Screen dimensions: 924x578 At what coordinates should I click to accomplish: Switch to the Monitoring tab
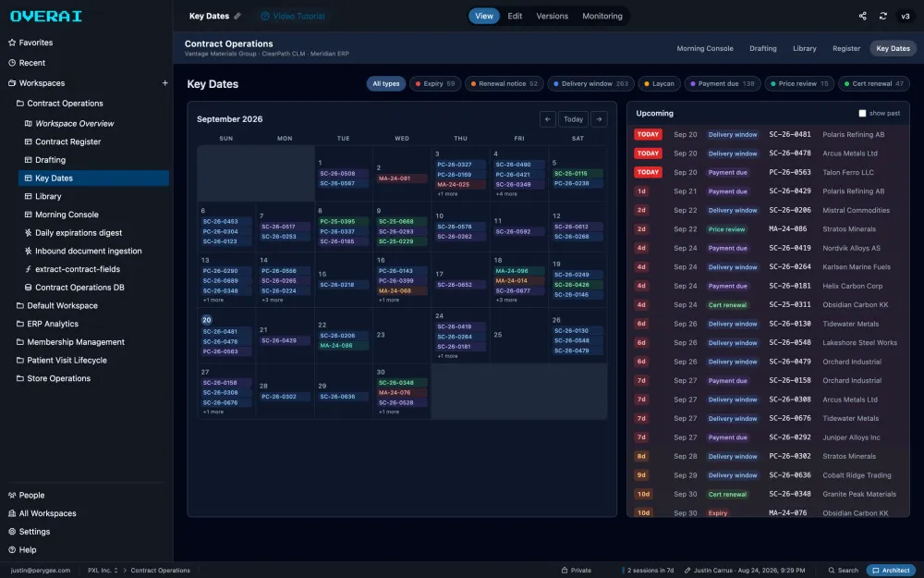point(602,16)
